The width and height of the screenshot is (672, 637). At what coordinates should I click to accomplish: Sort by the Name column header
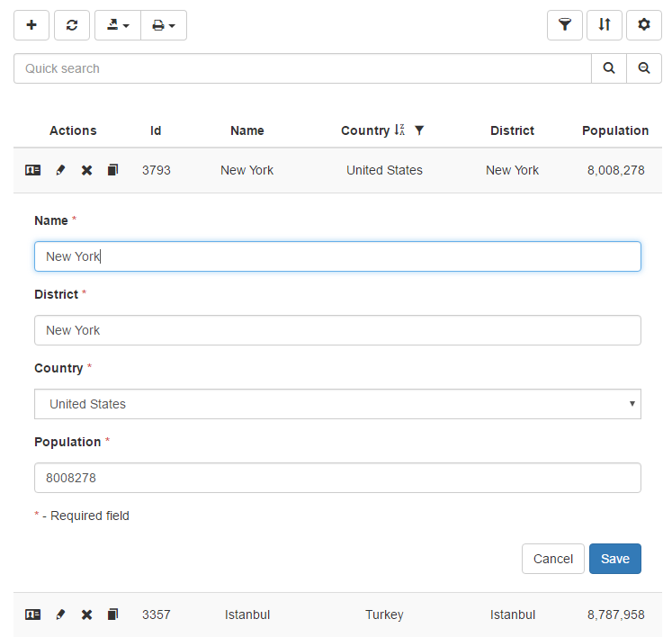pyautogui.click(x=246, y=130)
